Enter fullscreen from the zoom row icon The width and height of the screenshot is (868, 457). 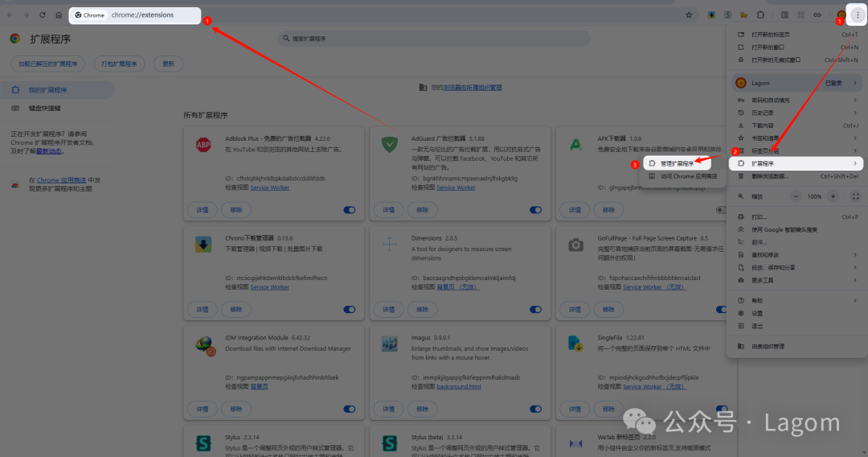click(855, 196)
